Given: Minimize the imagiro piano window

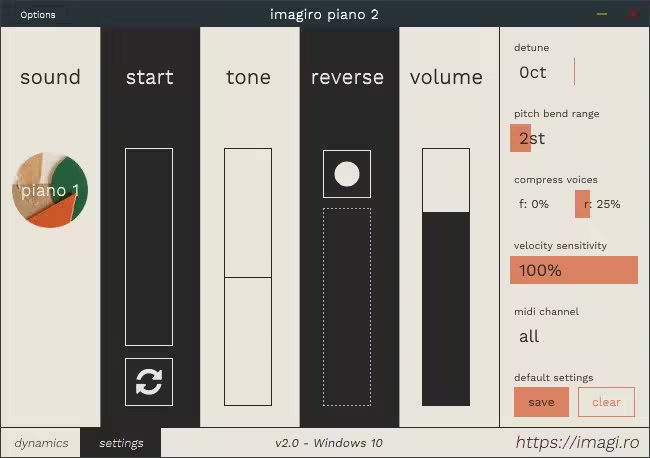Looking at the screenshot, I should click(602, 14).
